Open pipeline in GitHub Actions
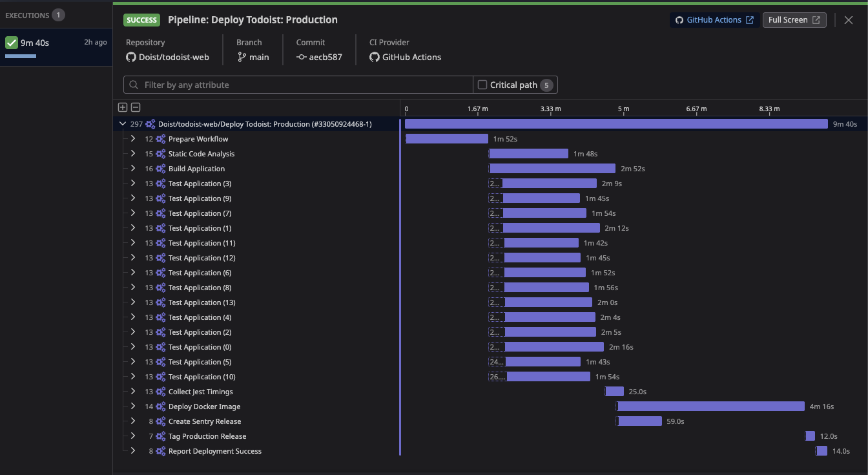Viewport: 868px width, 475px height. (x=714, y=20)
